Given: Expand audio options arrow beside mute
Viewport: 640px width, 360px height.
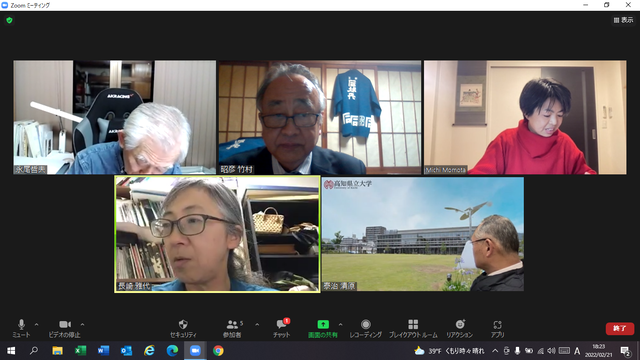Looking at the screenshot, I should click(x=37, y=325).
